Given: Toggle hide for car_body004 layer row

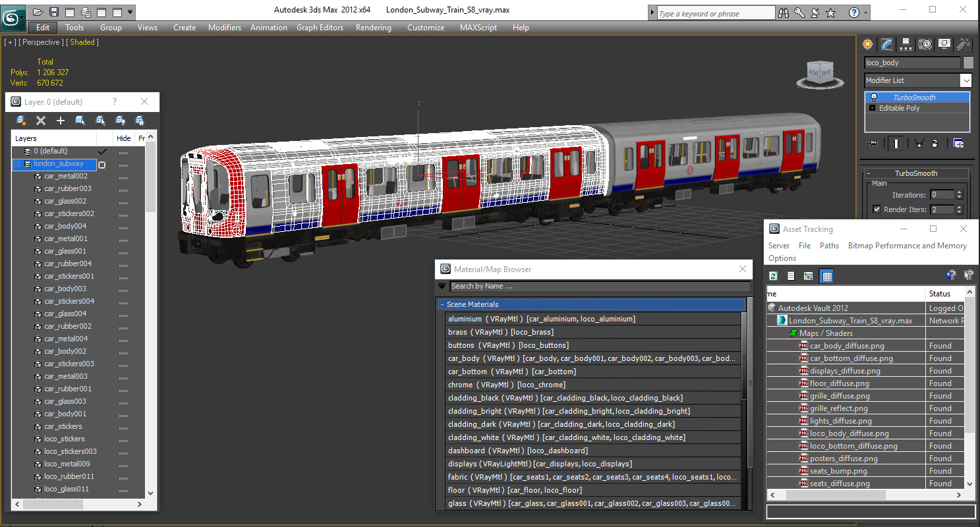Looking at the screenshot, I should click(x=123, y=227).
